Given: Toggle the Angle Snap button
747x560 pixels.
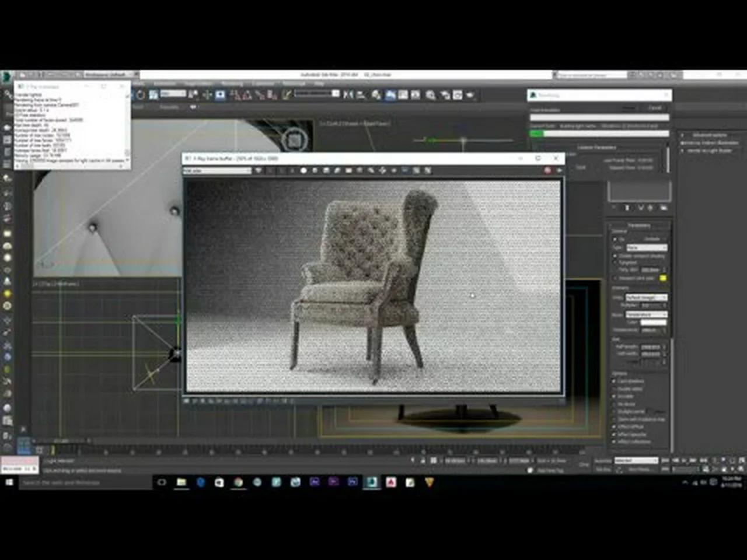Looking at the screenshot, I should 247,95.
